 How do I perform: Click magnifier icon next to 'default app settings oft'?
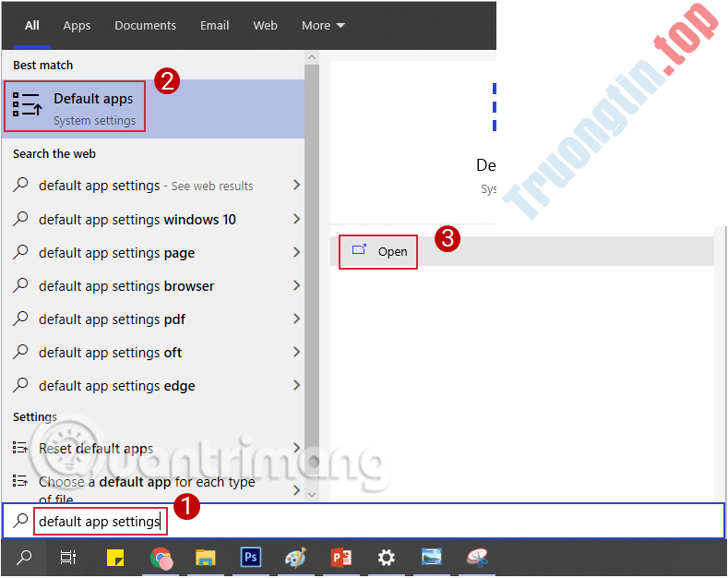(x=20, y=352)
